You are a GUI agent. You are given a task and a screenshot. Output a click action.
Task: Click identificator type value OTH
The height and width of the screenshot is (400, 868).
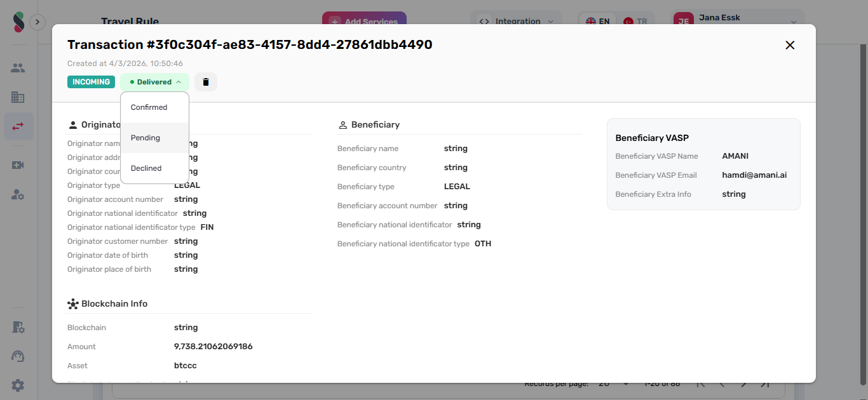tap(483, 244)
